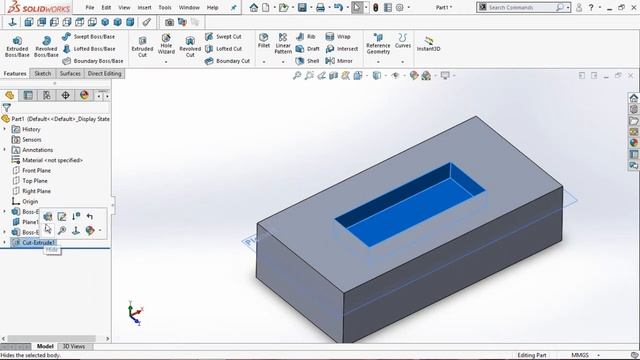The height and width of the screenshot is (360, 640).
Task: Open the PropertyManager tab
Action: coord(28,95)
